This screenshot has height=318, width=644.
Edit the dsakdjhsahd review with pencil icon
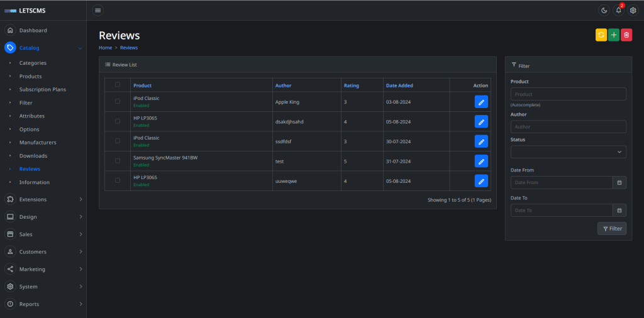point(481,121)
